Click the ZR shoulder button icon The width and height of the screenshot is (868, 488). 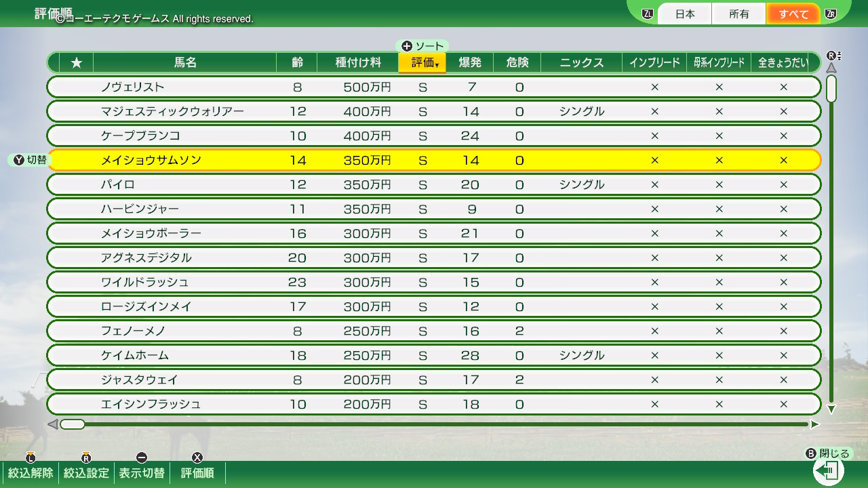click(x=831, y=14)
